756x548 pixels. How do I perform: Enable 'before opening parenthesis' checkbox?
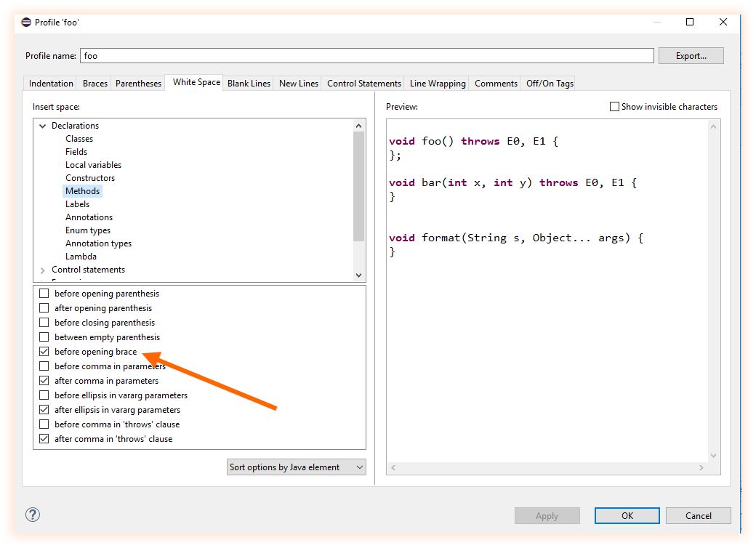[44, 293]
